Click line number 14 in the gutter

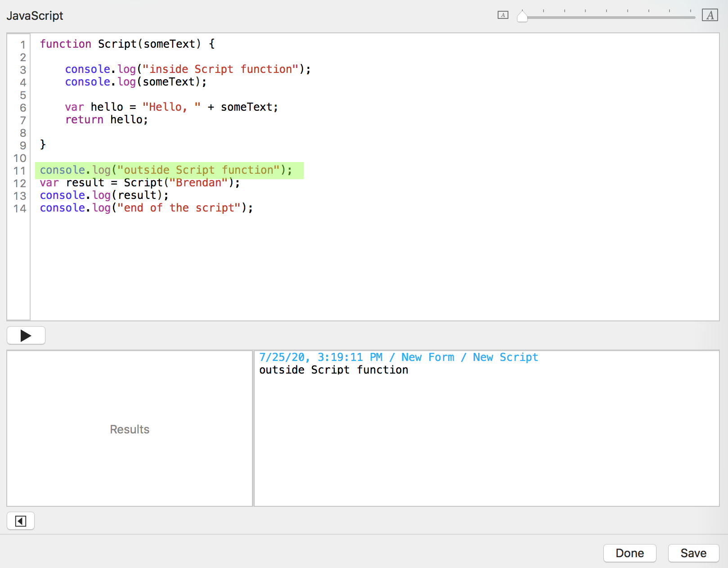pyautogui.click(x=20, y=208)
